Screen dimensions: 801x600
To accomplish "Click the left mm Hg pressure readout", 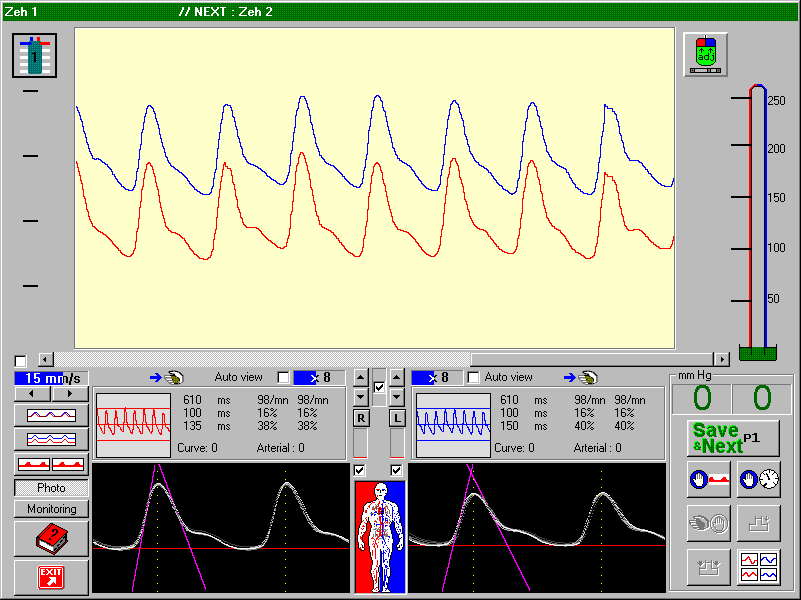I will [702, 398].
